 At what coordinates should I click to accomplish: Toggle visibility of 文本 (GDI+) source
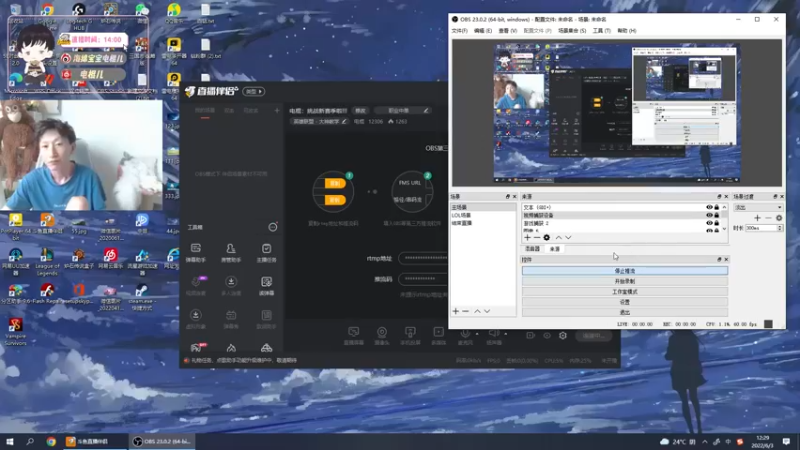[709, 207]
